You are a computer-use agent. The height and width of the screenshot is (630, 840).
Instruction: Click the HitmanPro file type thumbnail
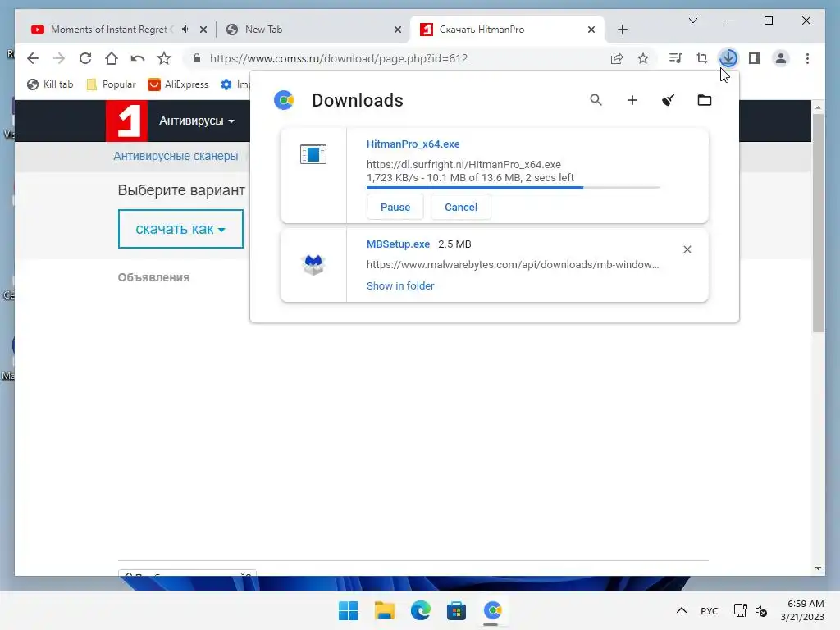[x=313, y=154]
